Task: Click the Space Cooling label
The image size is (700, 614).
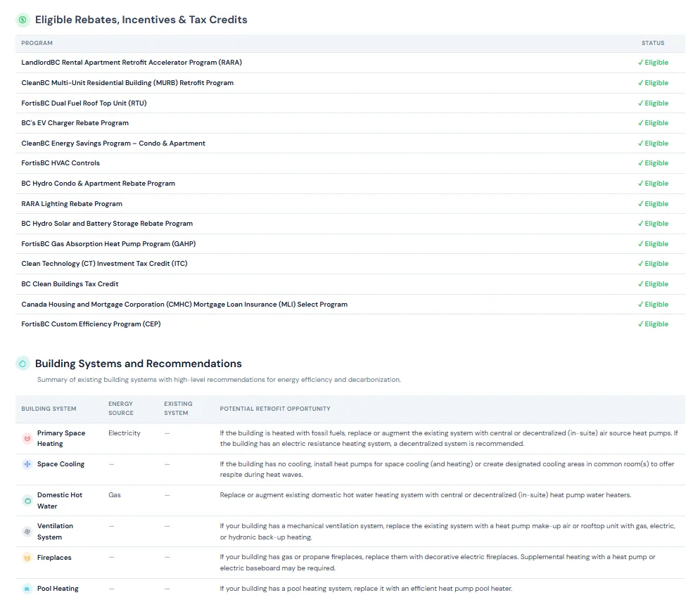Action: point(61,464)
